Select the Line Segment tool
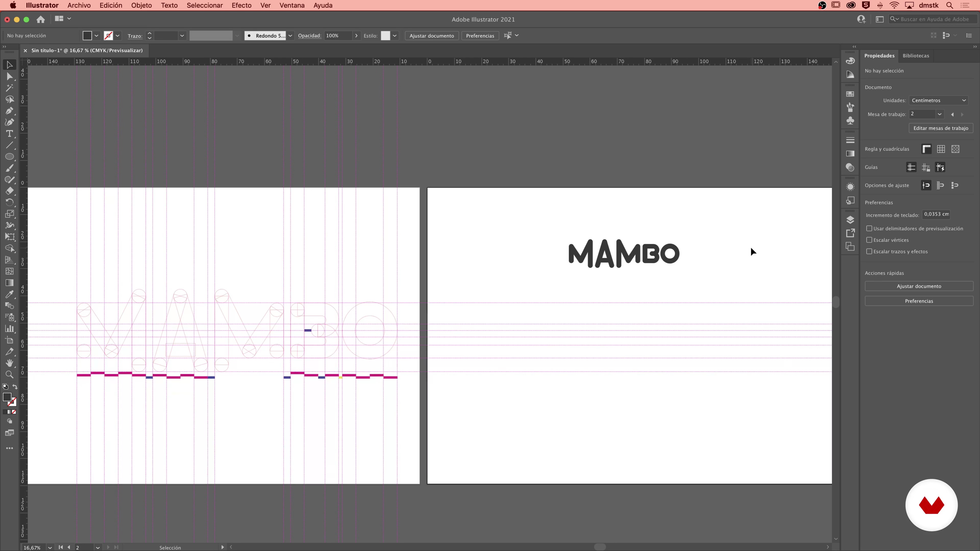The image size is (980, 551). [9, 145]
